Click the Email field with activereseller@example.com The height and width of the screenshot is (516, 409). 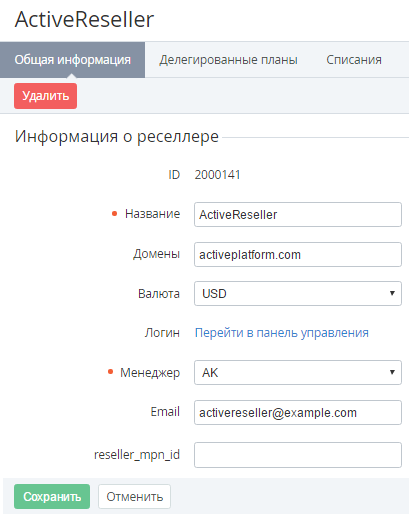[298, 413]
